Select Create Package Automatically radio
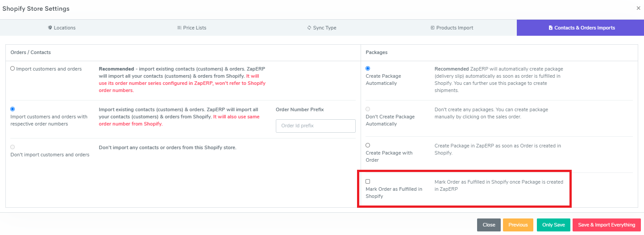644x235 pixels. tap(368, 68)
